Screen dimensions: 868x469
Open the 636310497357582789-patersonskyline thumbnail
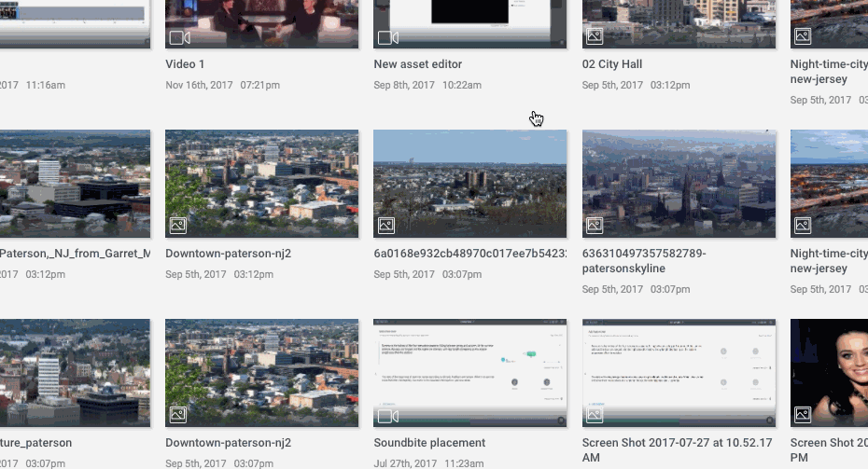click(x=679, y=184)
